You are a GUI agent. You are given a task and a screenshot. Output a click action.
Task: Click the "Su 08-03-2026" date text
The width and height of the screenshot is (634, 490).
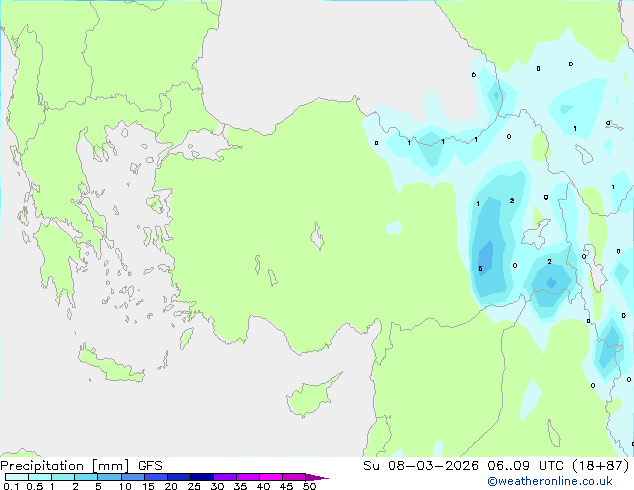[x=421, y=466]
